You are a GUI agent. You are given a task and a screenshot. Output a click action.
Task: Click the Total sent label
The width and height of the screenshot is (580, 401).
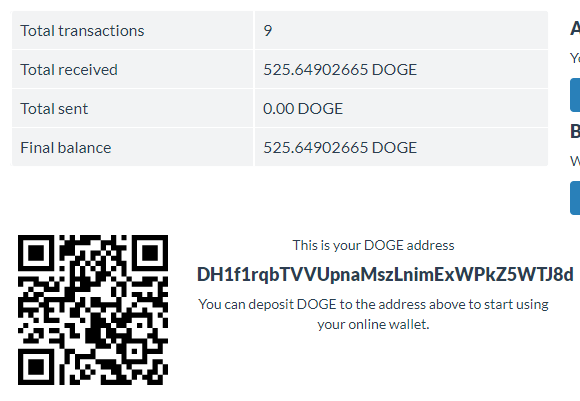click(x=54, y=109)
